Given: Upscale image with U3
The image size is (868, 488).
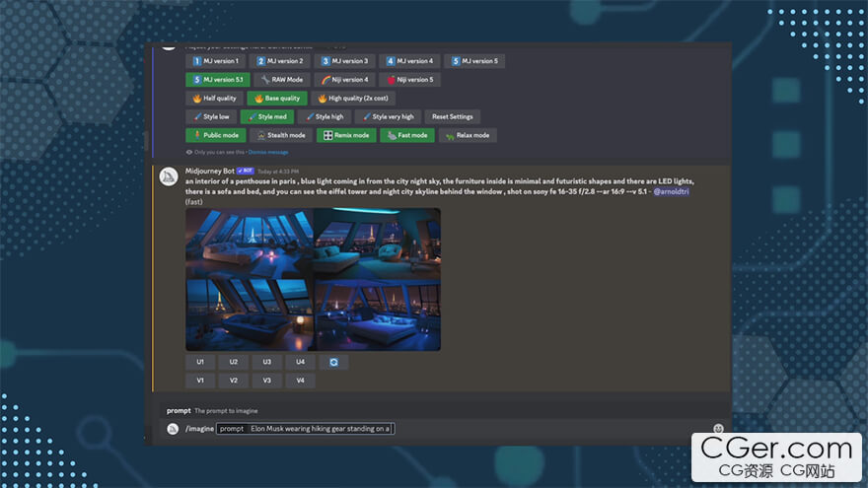Looking at the screenshot, I should [x=267, y=362].
